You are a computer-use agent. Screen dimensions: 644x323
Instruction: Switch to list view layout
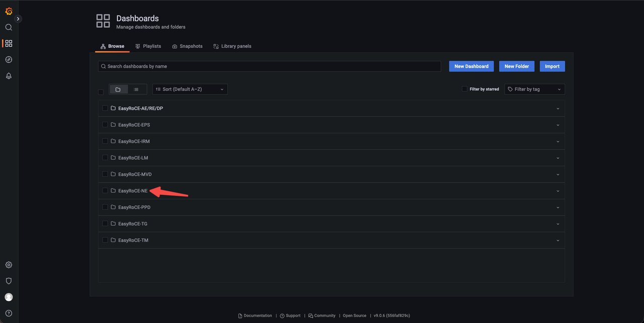(136, 89)
